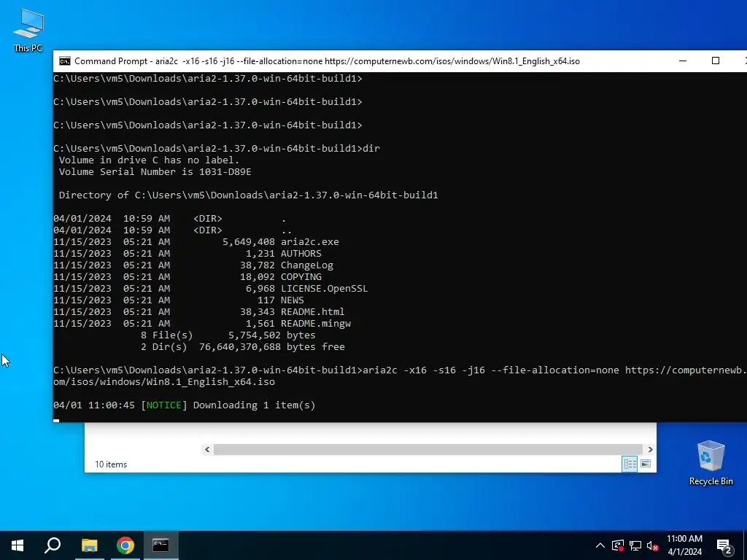The width and height of the screenshot is (747, 560).
Task: Click 'NEWS' in the dir output
Action: pos(292,300)
